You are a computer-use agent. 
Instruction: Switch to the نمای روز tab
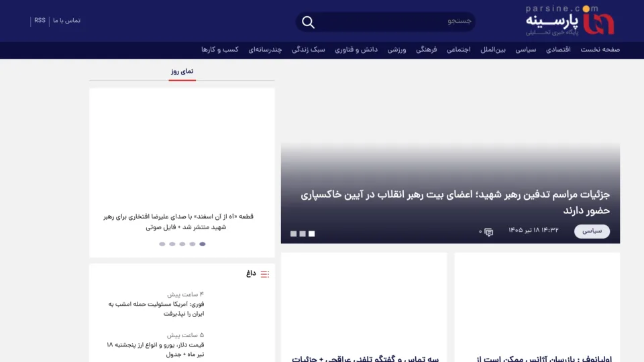(x=182, y=72)
